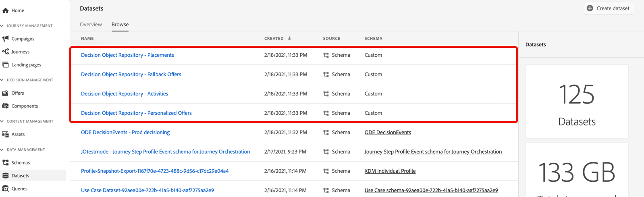Collapse the Journey Management section
Viewport: 644px width, 197px height.
pyautogui.click(x=2, y=26)
